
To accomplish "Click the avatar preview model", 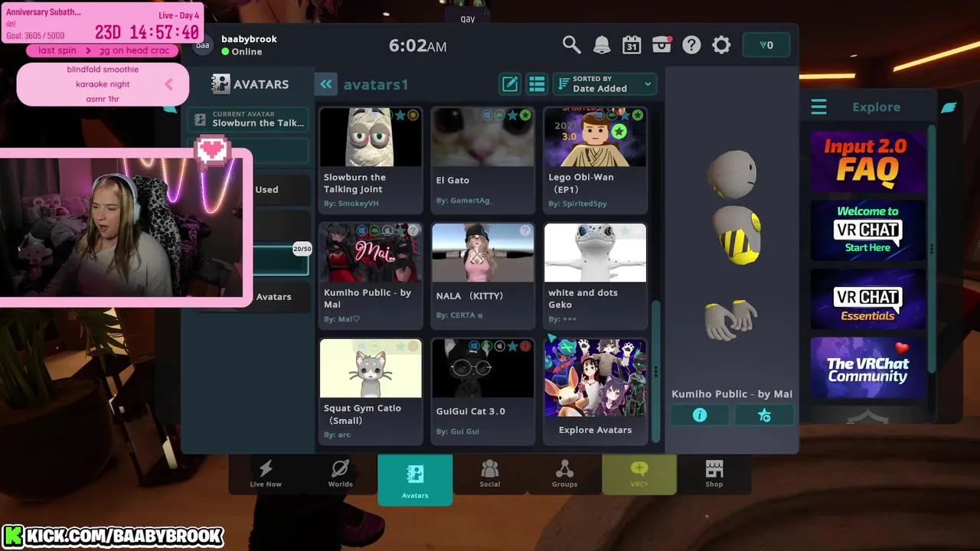I will point(733,245).
